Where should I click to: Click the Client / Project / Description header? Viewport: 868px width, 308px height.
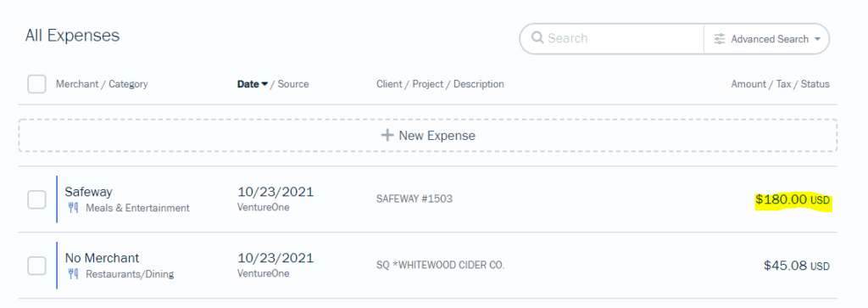(x=440, y=84)
